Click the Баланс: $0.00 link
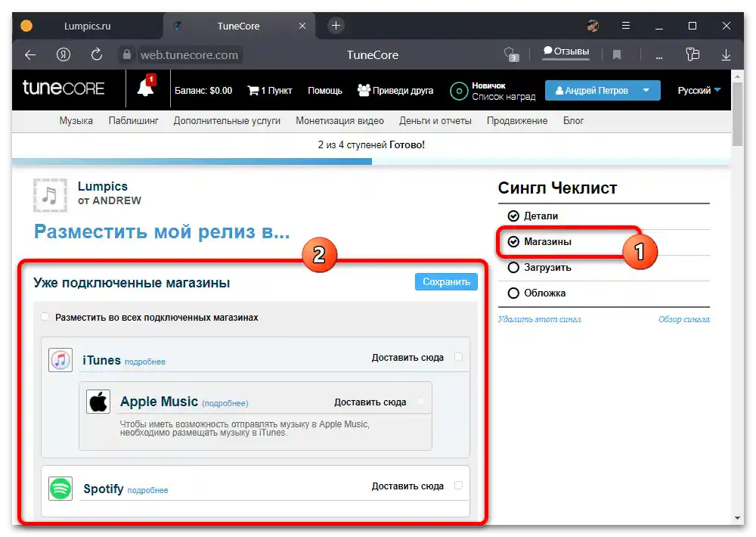The width and height of the screenshot is (756, 537). click(203, 90)
